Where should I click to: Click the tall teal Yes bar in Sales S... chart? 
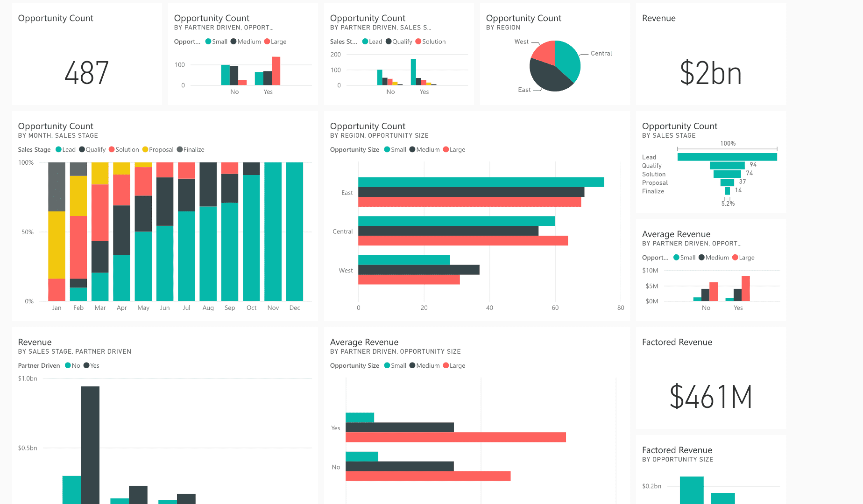413,72
